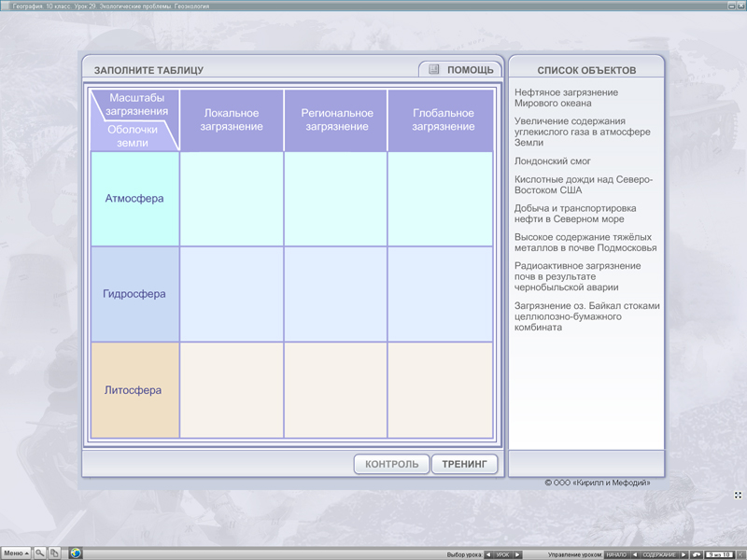Viewport: 747px width, 560px height.
Task: Select 'Добыча и транспортировка нефти' item
Action: 575,214
